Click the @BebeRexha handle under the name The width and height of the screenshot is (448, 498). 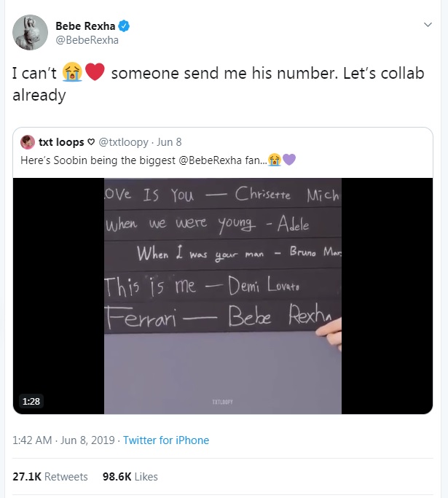(87, 40)
